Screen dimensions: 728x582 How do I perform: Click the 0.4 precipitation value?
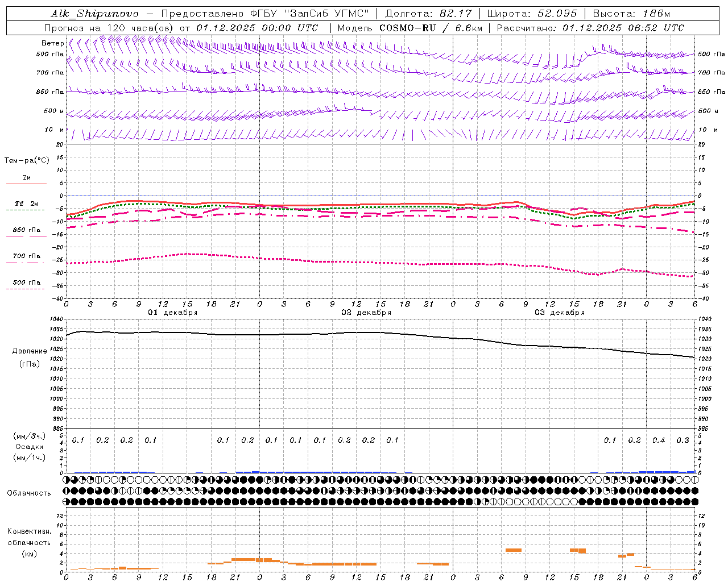click(x=659, y=440)
